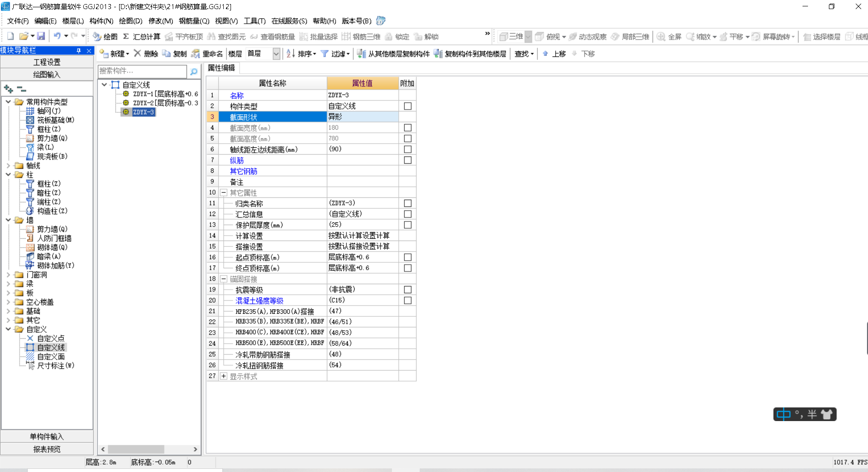Viewport: 868px width, 472px height.
Task: Pin the 模块导航栏 panel
Action: [79, 50]
